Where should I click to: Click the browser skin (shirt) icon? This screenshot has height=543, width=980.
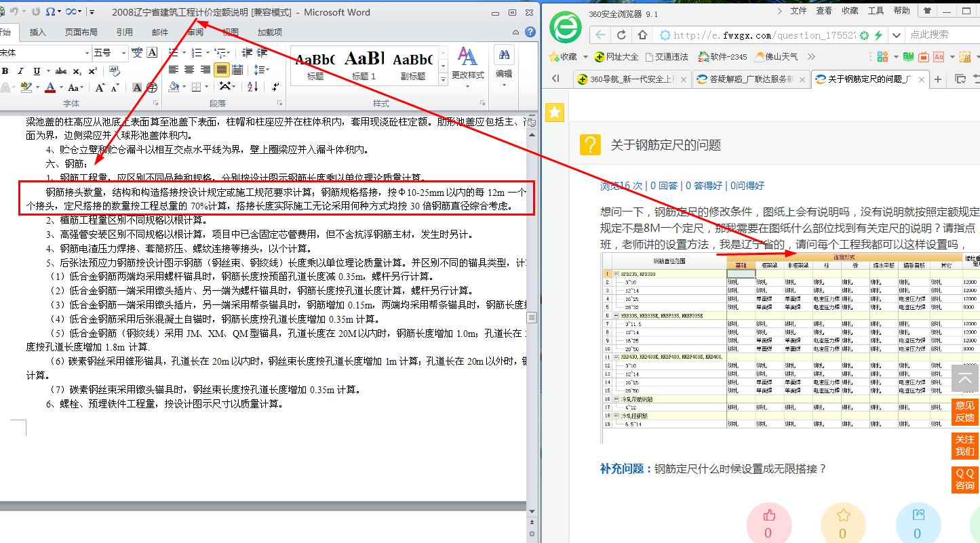pos(926,11)
